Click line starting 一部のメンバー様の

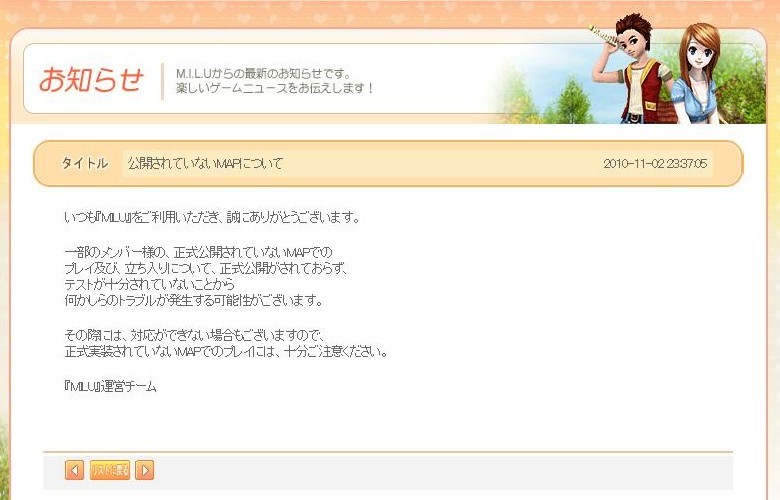pyautogui.click(x=198, y=252)
